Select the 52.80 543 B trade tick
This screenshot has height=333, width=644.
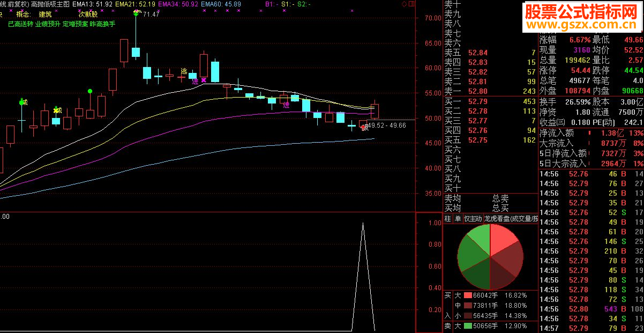591,309
